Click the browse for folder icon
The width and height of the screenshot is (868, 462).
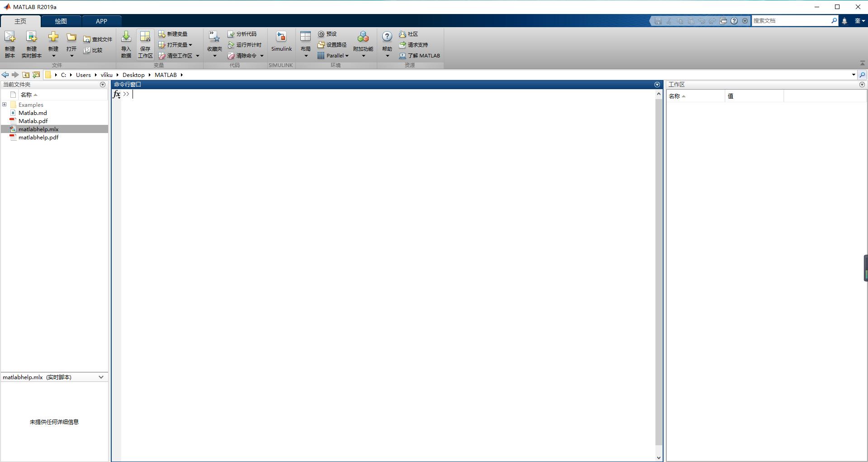pyautogui.click(x=36, y=75)
